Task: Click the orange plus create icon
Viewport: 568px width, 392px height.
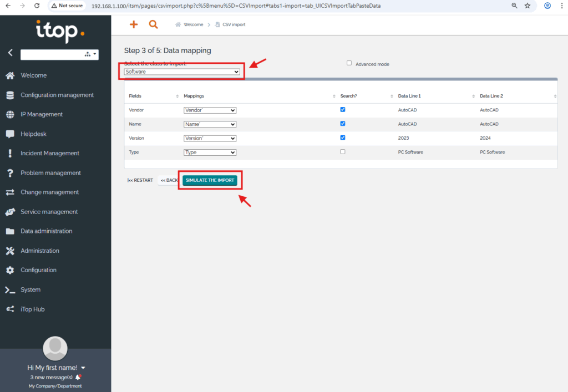Action: pyautogui.click(x=133, y=24)
